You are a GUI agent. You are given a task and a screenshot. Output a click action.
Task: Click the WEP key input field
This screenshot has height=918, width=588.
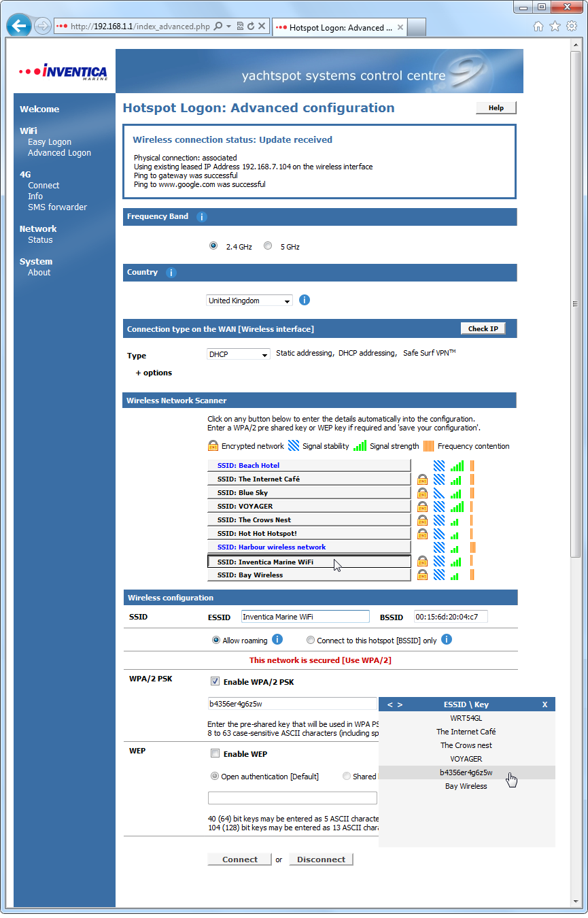pos(292,798)
